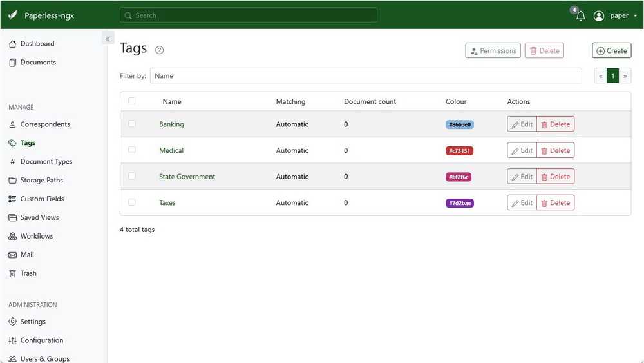Click the user avatar icon
This screenshot has height=363, width=644.
pos(599,15)
